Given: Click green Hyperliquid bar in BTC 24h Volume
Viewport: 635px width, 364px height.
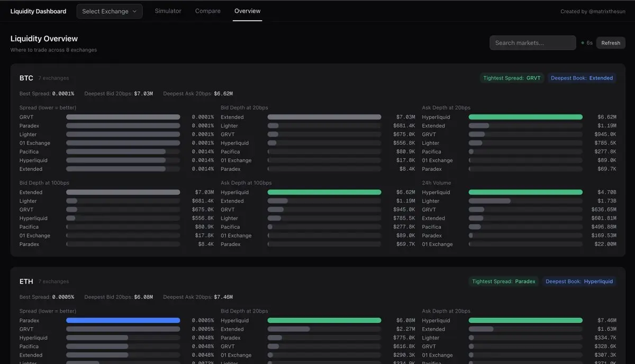Looking at the screenshot, I should pyautogui.click(x=525, y=192).
